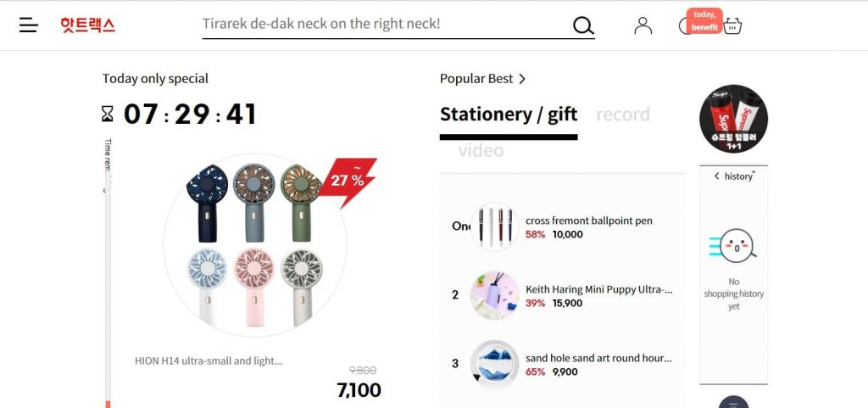Viewport: 868px width, 408px height.
Task: Select the Stationery / gift tab
Action: 509,115
